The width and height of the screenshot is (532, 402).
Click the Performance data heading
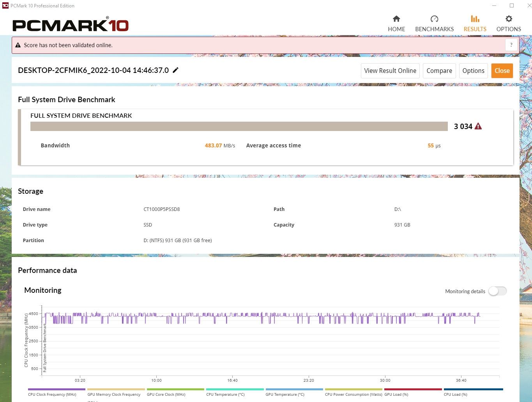click(48, 270)
